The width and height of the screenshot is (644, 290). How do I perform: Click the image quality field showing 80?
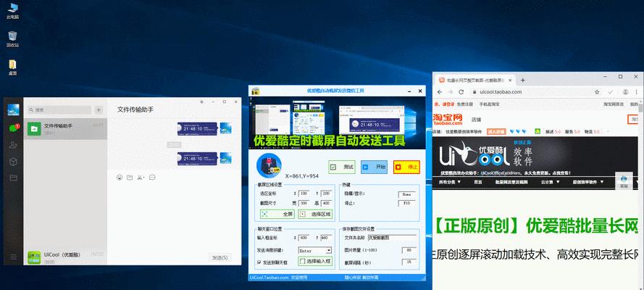click(409, 250)
